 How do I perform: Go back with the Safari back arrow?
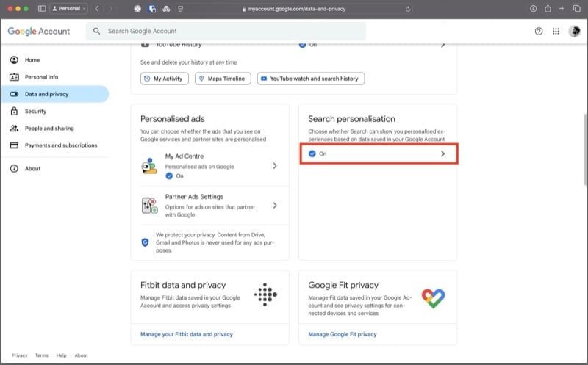tap(97, 8)
